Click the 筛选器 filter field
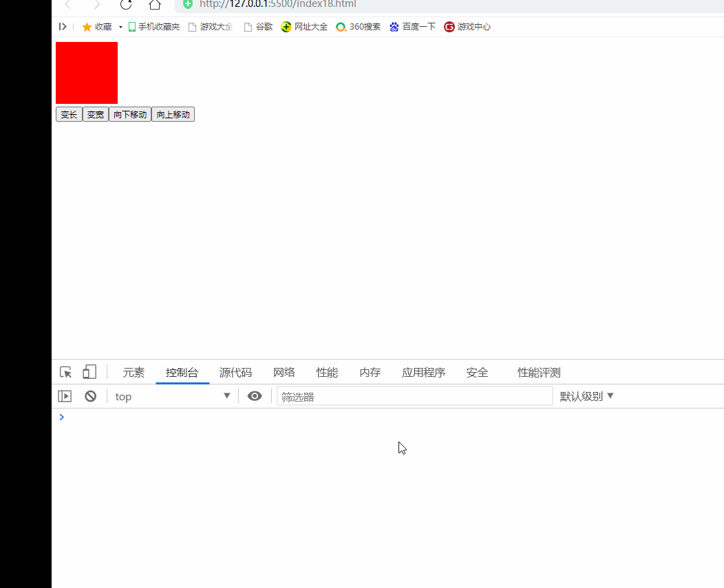This screenshot has height=588, width=724. click(x=414, y=396)
